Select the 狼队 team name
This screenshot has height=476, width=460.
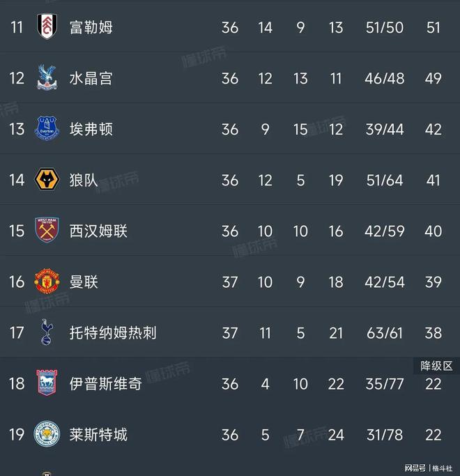coord(84,180)
